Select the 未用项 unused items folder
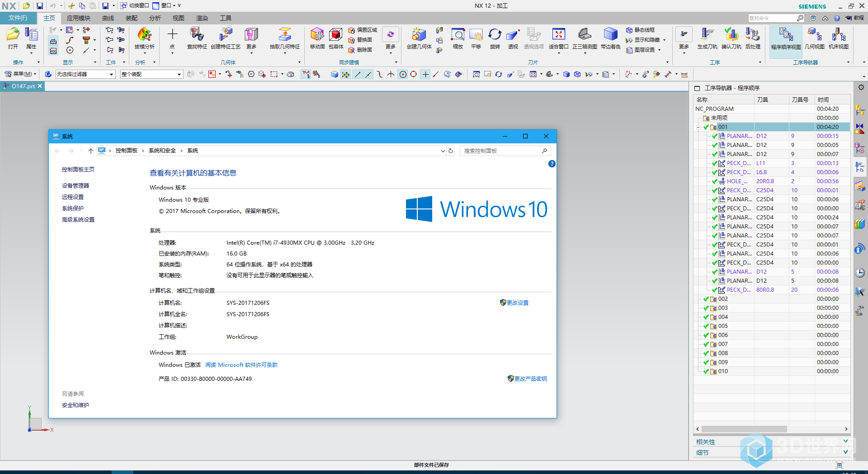The width and height of the screenshot is (868, 474). pos(772,118)
